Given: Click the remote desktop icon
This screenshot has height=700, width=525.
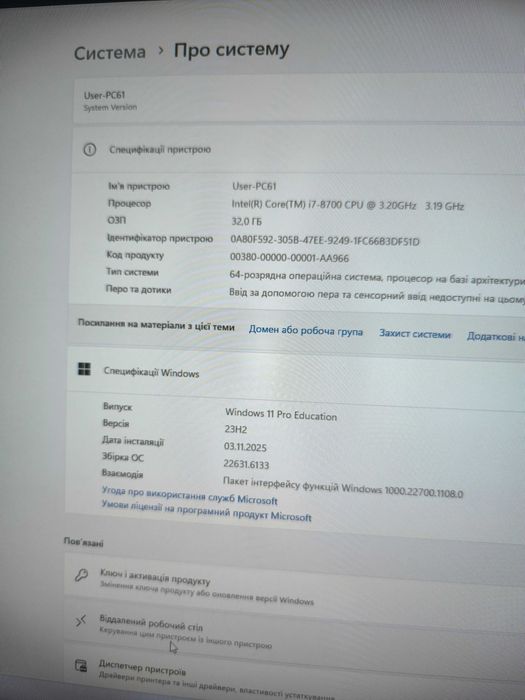Looking at the screenshot, I should pos(80,620).
